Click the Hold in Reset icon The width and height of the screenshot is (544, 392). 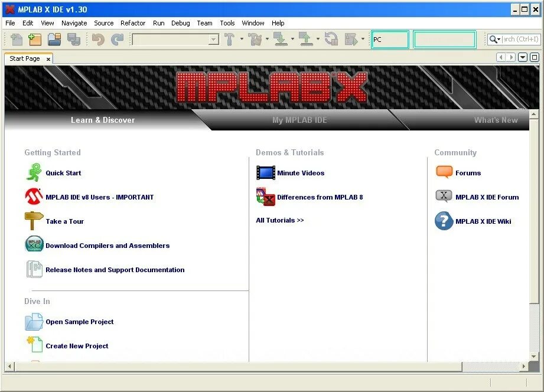[331, 39]
